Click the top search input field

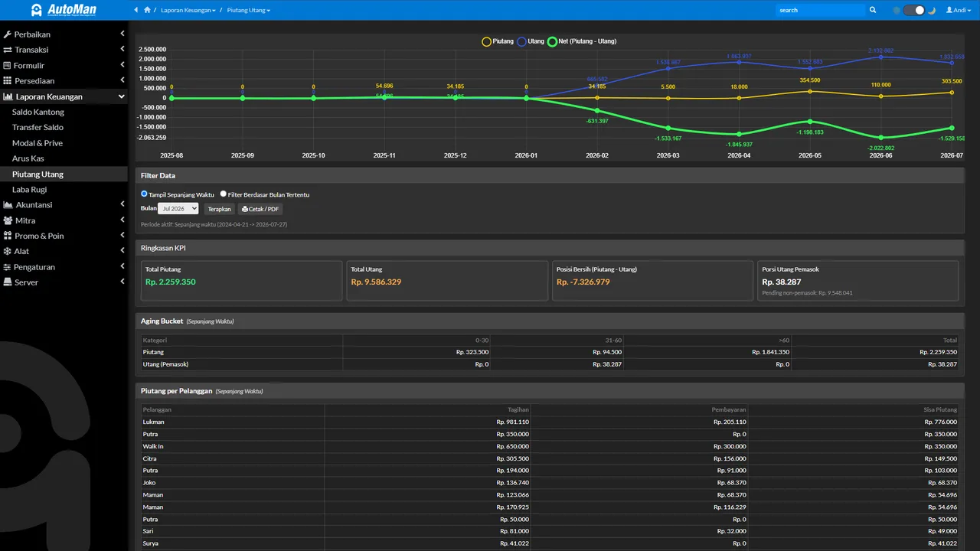tap(820, 10)
